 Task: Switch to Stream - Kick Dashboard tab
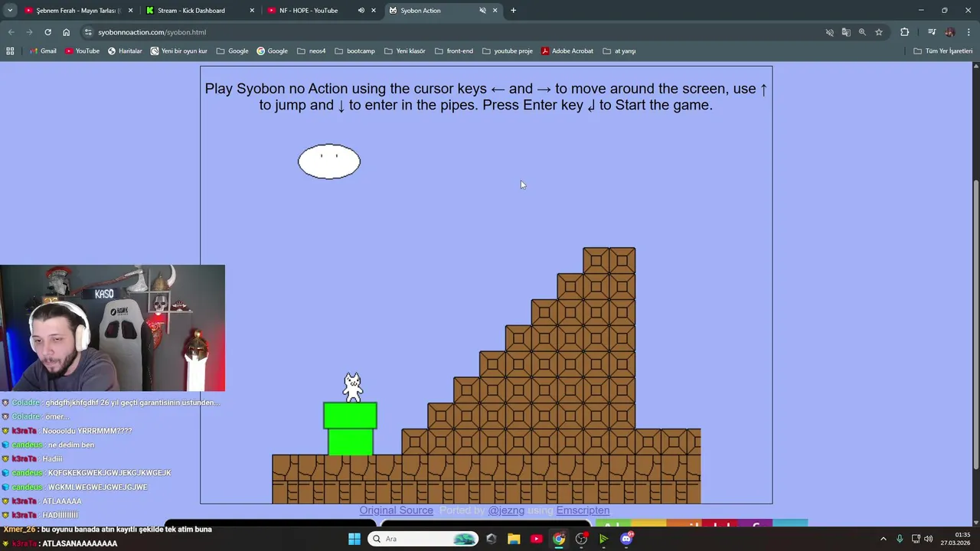pyautogui.click(x=199, y=11)
